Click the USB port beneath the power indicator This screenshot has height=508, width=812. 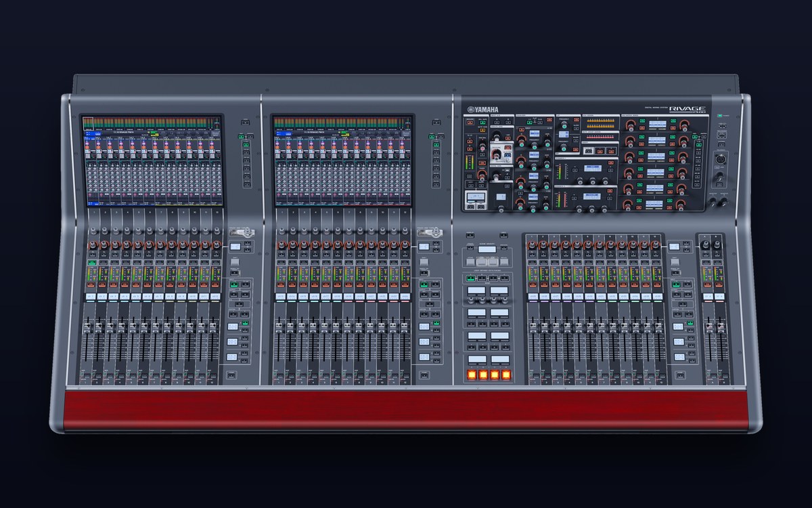tap(722, 126)
